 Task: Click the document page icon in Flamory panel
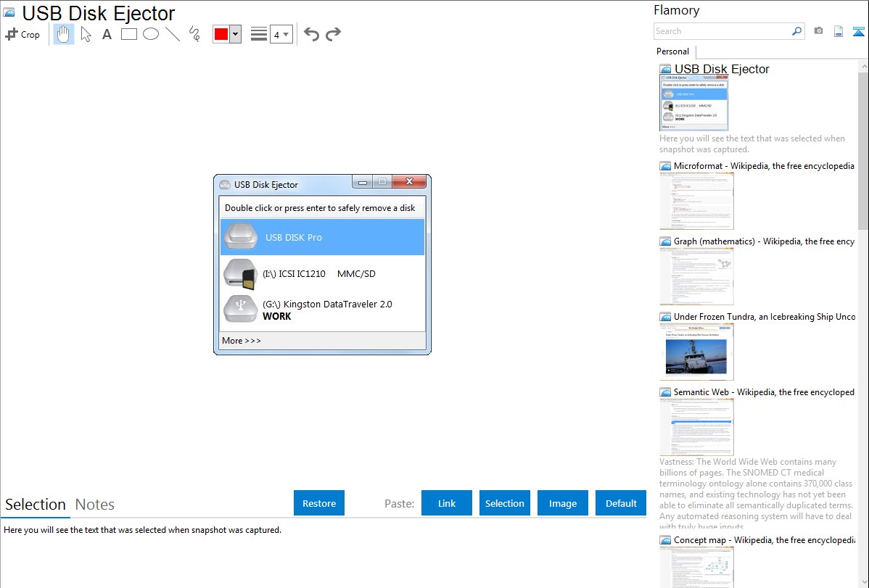(839, 31)
